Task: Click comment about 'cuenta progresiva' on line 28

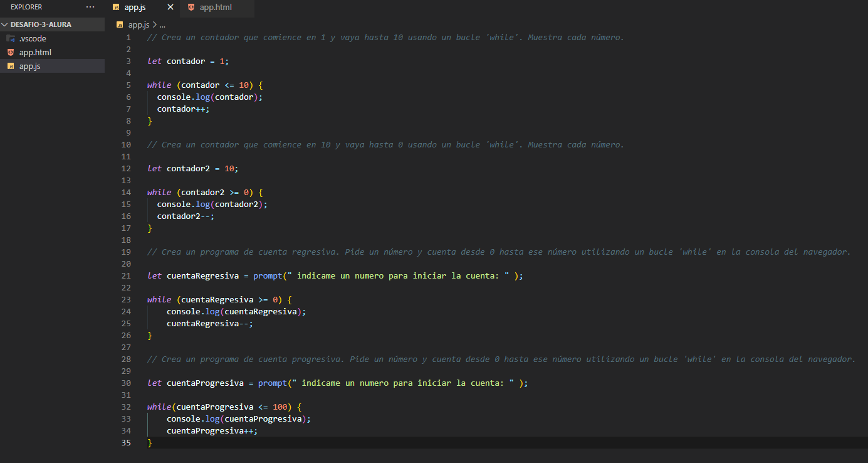Action: [501, 359]
